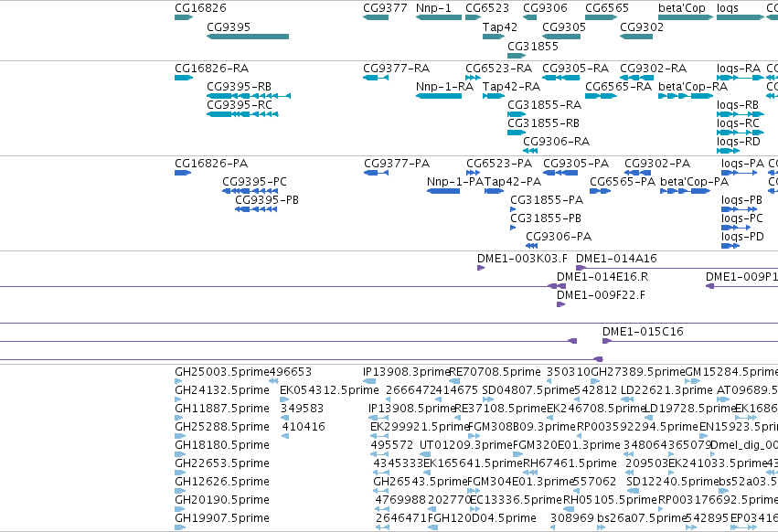The image size is (778, 532).
Task: Click the CG9302-PA label
Action: 657,164
